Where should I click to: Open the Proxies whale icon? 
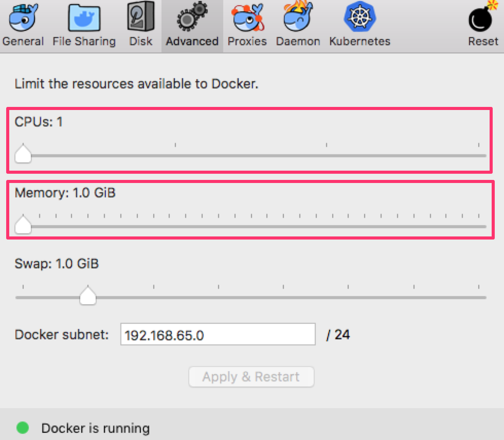pos(247,17)
